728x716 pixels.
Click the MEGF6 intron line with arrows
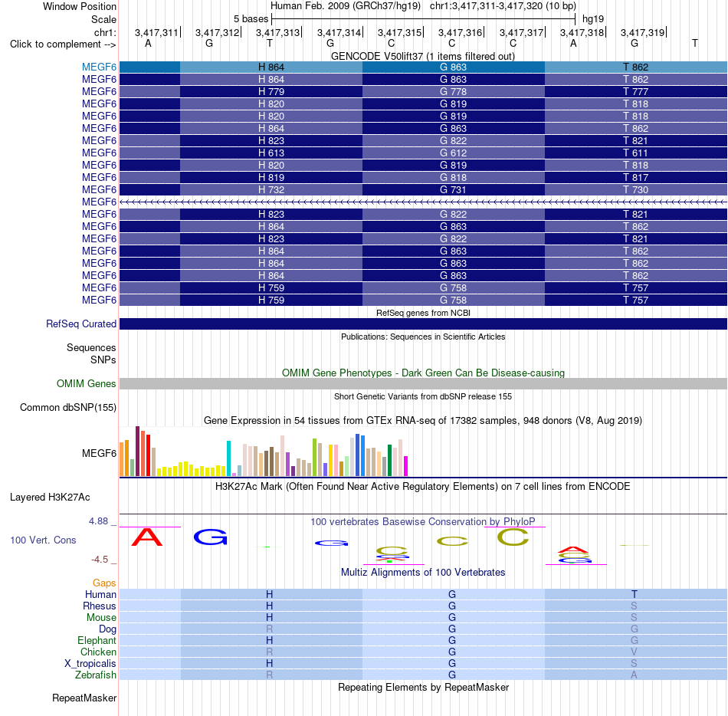[x=423, y=202]
